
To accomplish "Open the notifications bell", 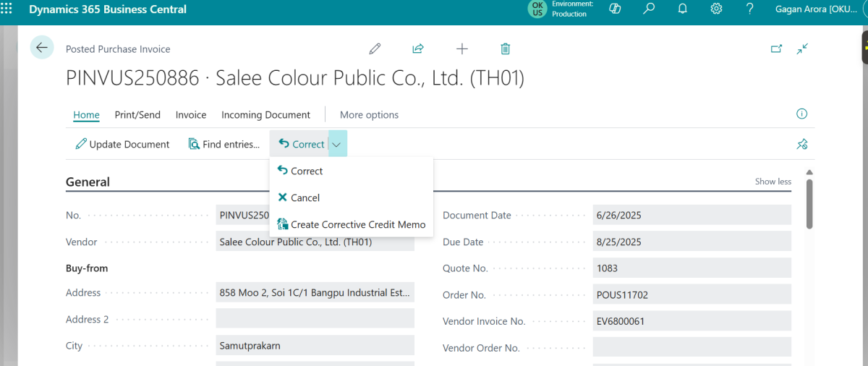I will click(x=682, y=9).
